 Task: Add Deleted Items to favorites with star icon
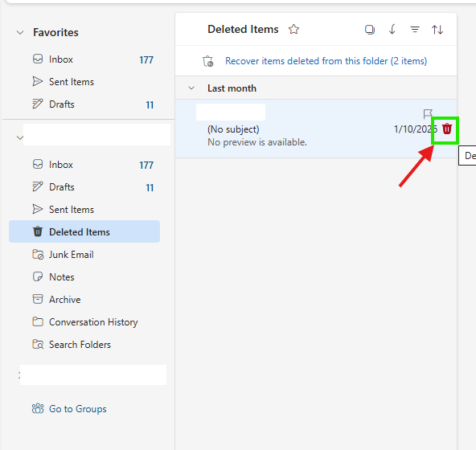click(293, 30)
